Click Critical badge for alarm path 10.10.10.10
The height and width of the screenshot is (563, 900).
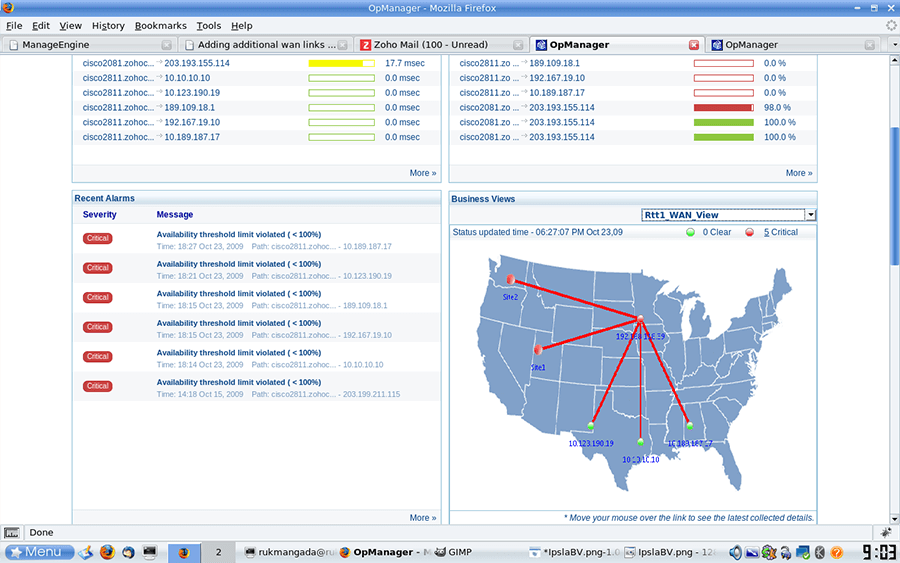(x=98, y=357)
